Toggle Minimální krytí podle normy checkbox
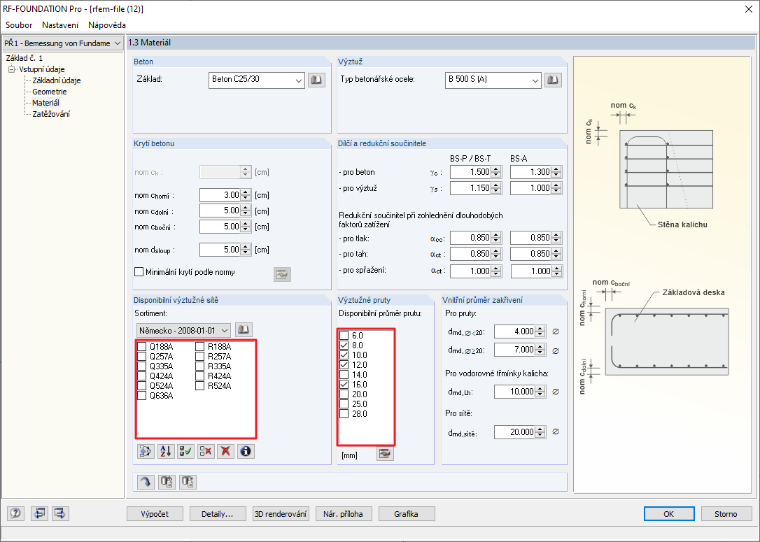760x542 pixels. 139,272
